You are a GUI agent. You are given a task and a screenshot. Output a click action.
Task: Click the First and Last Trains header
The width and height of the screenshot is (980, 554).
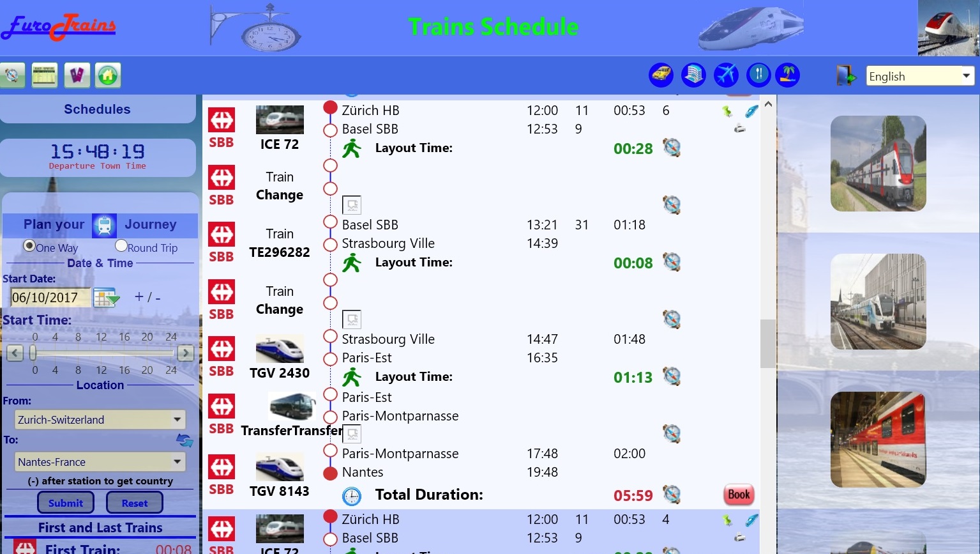100,528
